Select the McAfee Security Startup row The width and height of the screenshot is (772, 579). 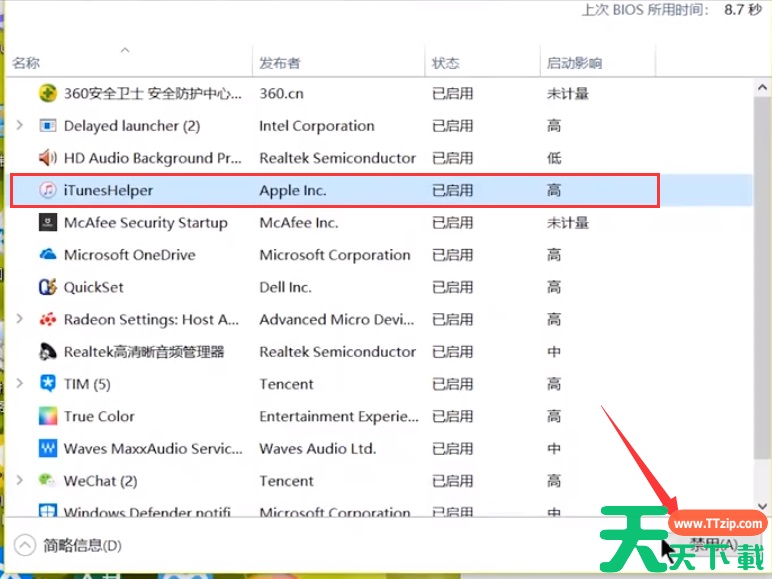click(381, 223)
